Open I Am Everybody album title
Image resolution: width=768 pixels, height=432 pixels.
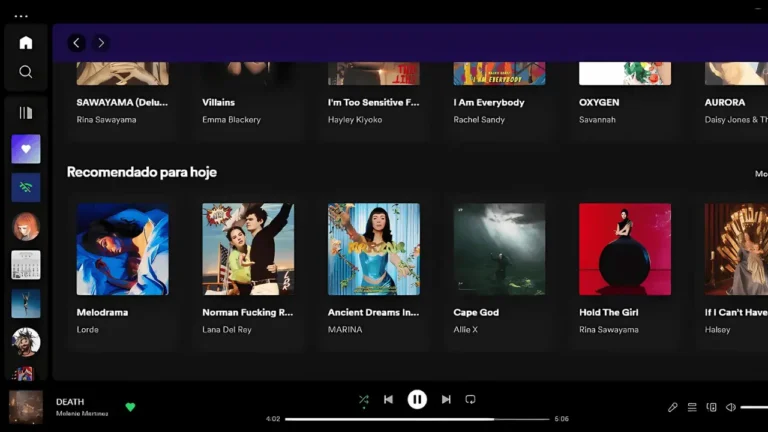489,102
